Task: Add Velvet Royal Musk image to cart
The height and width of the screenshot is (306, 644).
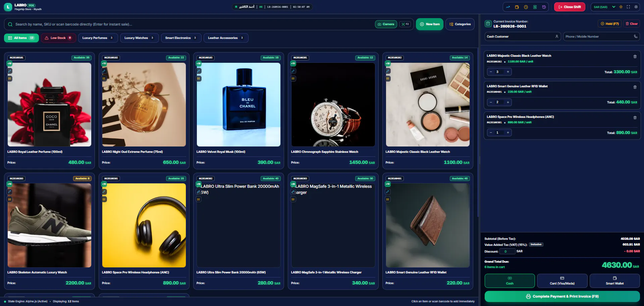Action: (238, 104)
